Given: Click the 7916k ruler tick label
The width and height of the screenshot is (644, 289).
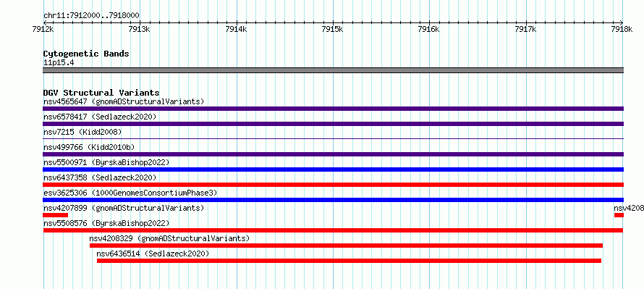Looking at the screenshot, I should pos(430,29).
